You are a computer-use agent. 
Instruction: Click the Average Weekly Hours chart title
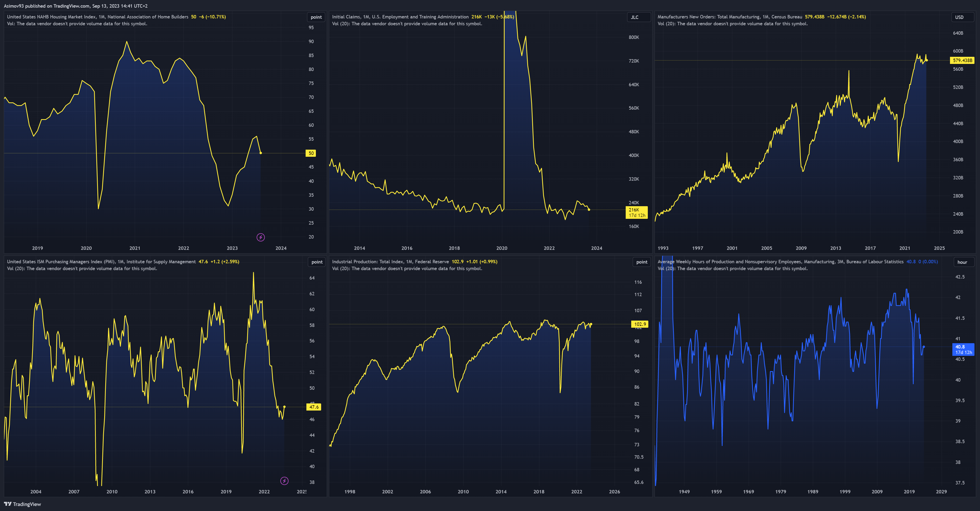[x=780, y=262]
